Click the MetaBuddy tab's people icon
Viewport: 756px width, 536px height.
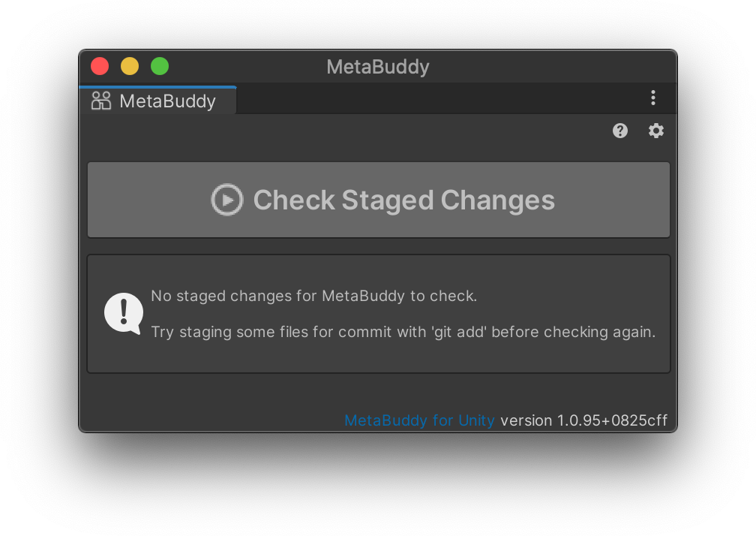pos(101,101)
